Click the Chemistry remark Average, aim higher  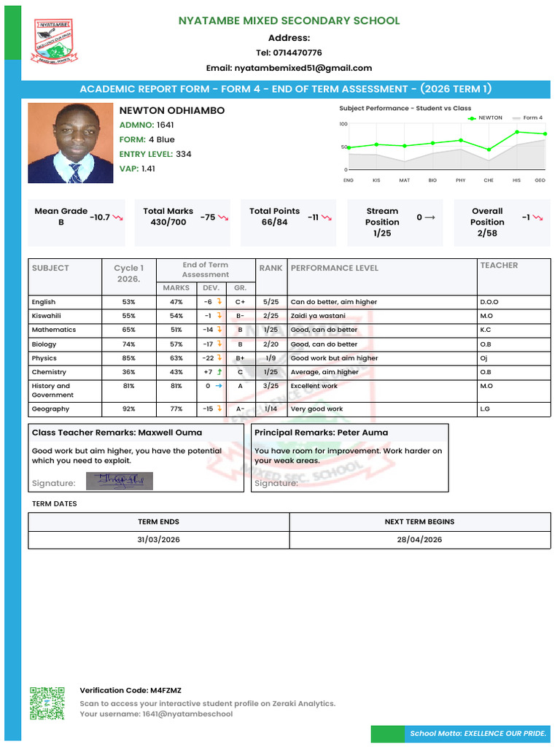click(324, 371)
